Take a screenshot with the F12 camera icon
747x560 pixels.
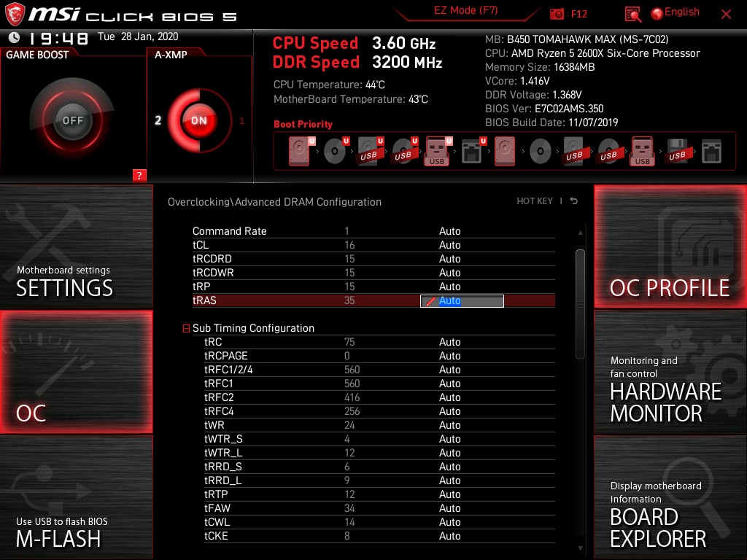tap(557, 14)
